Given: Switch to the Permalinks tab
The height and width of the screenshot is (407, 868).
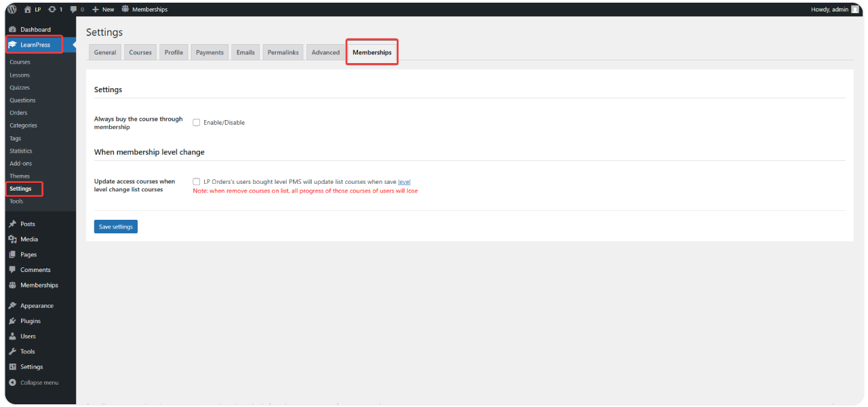Looking at the screenshot, I should click(283, 53).
